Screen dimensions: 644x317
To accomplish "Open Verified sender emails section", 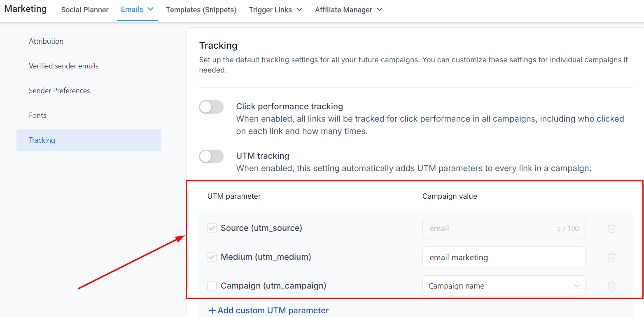I will (63, 66).
